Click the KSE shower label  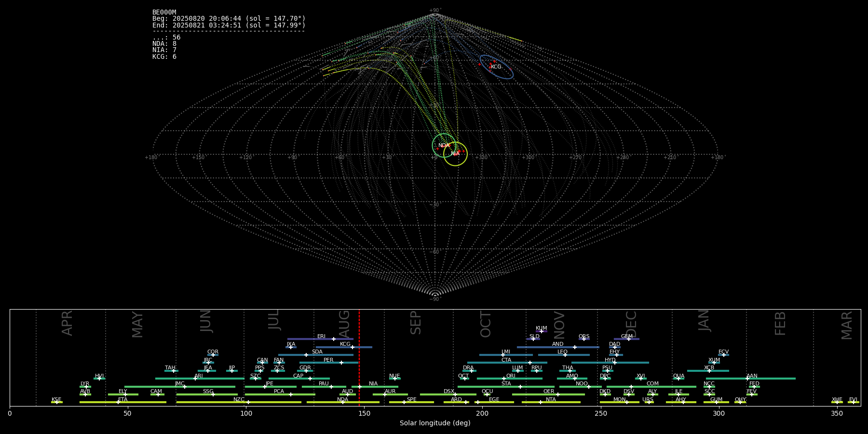[x=56, y=400]
